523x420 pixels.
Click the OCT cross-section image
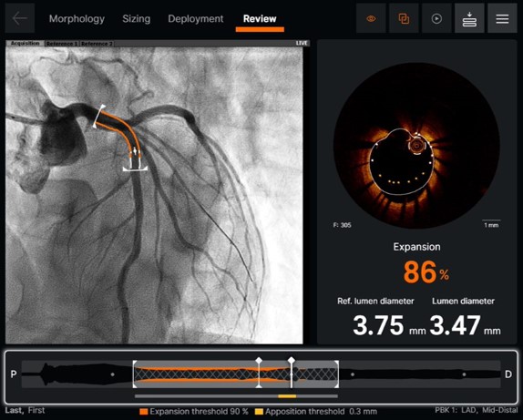tap(416, 146)
